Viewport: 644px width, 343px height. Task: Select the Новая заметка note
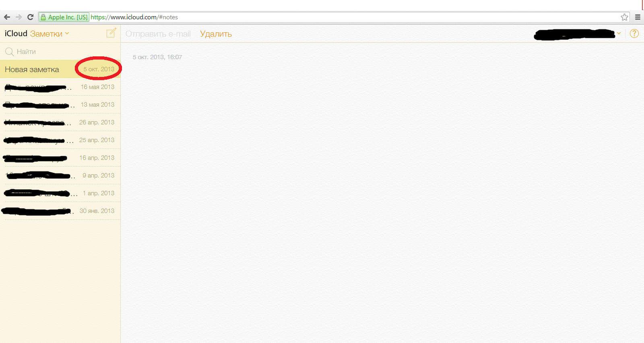(x=32, y=69)
